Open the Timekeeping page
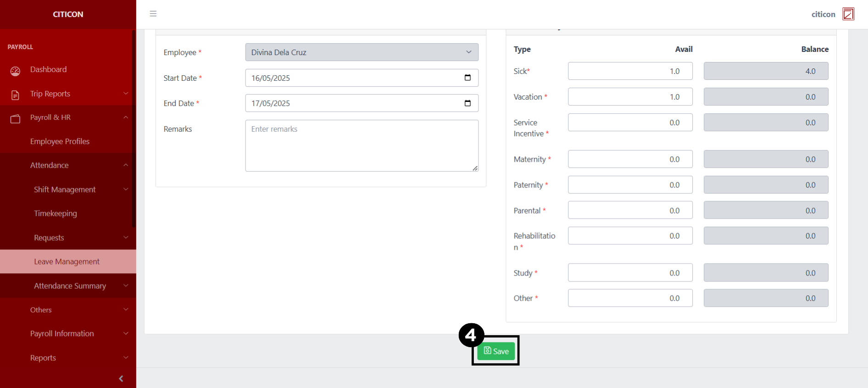Viewport: 868px width, 388px height. coord(56,214)
